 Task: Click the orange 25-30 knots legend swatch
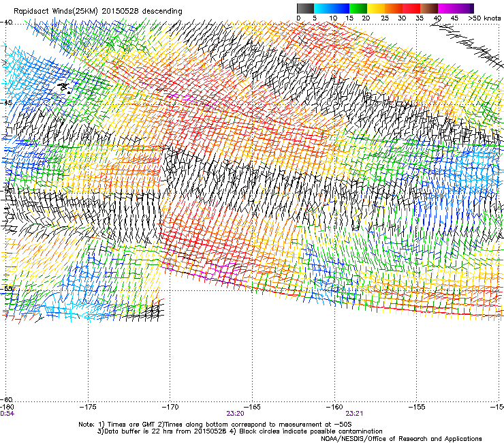click(x=394, y=8)
